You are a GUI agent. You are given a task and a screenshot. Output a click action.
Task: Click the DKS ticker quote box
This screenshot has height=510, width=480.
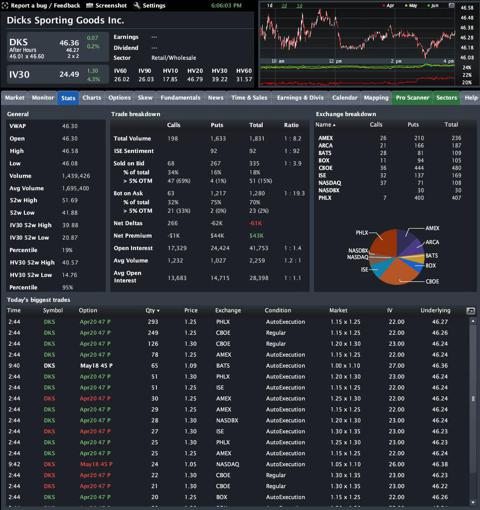click(57, 47)
